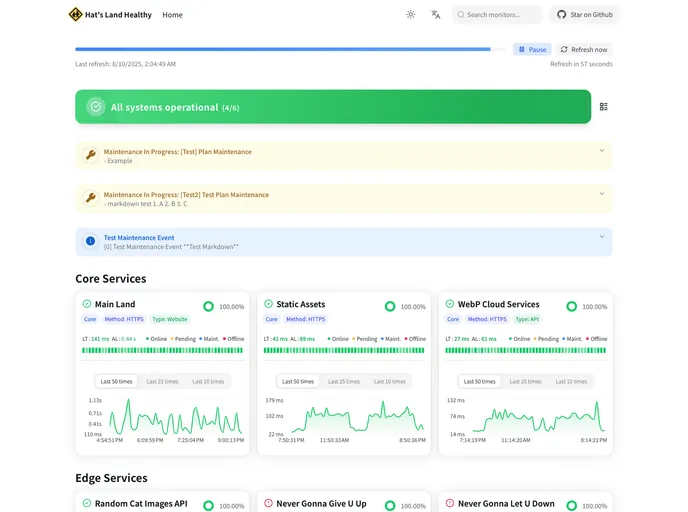
Task: Open Hat's Land Healthy title link
Action: 118,15
